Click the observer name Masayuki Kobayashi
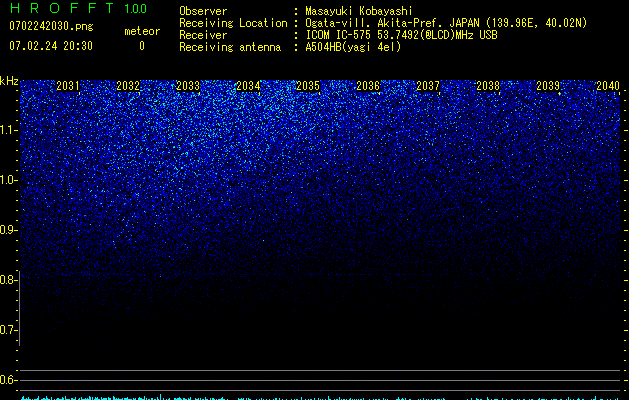Screen dimensions: 629x400 [x=359, y=11]
